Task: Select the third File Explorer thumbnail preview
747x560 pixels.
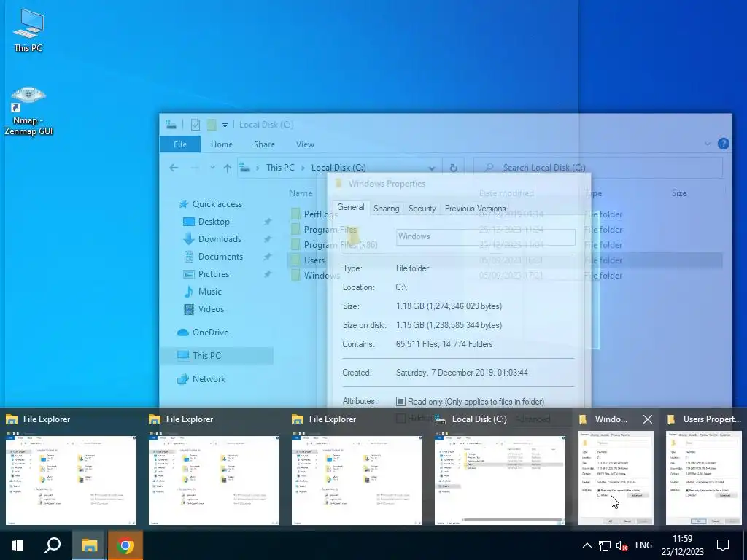Action: 357,480
